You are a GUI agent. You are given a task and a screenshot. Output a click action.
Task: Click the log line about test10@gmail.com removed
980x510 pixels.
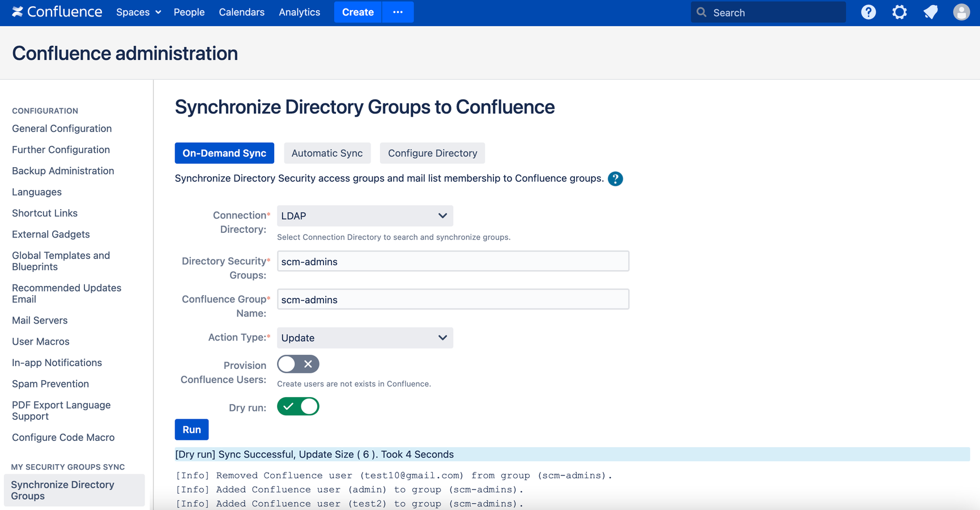[394, 475]
